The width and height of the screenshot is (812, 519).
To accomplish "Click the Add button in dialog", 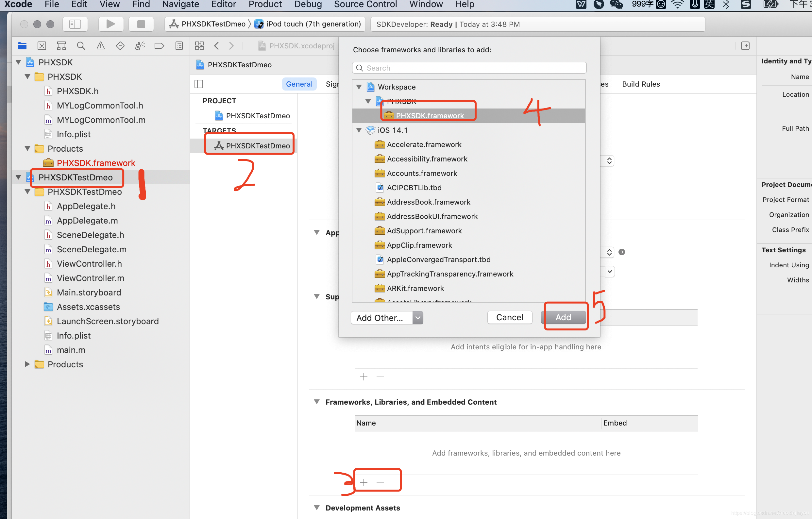I will coord(563,317).
